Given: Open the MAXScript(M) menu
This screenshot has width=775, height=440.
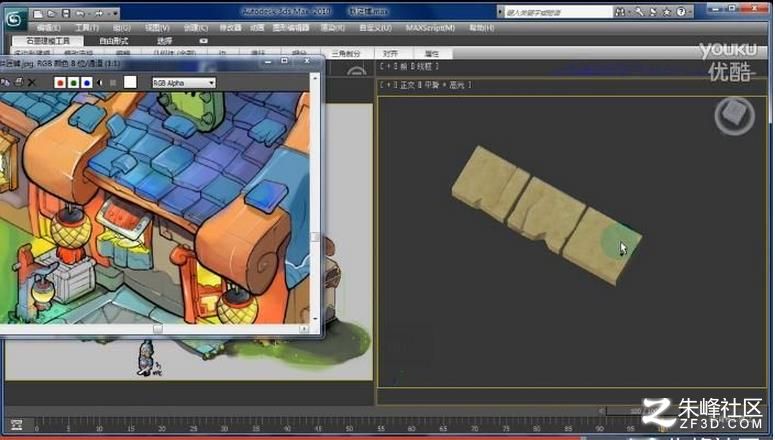Looking at the screenshot, I should coord(430,28).
